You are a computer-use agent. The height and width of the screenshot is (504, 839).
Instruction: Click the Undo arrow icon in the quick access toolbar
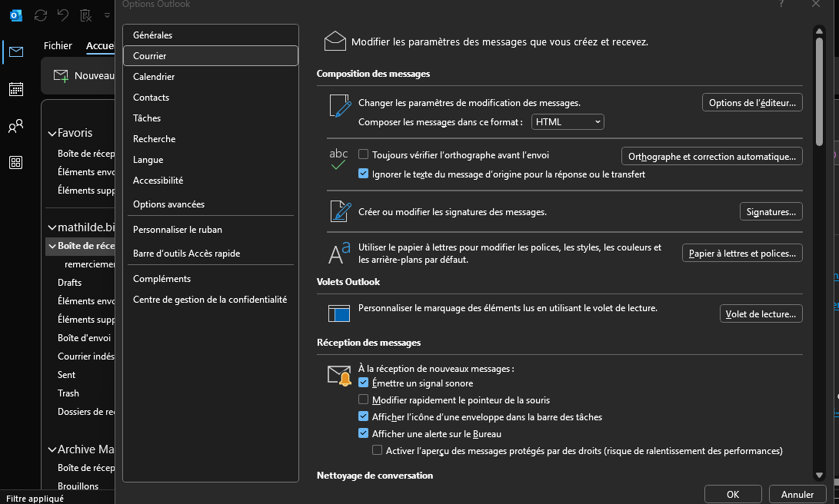(x=63, y=15)
